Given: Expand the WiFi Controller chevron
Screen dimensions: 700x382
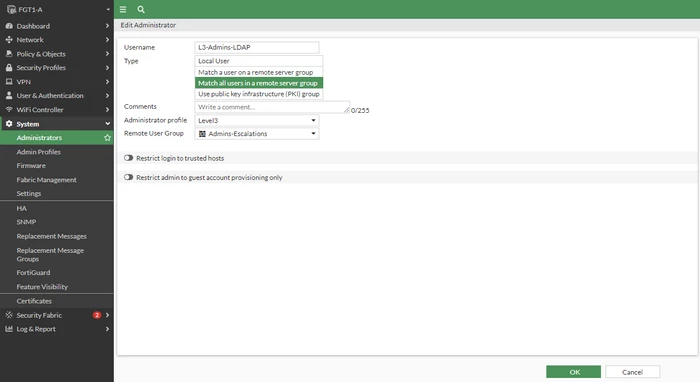Looking at the screenshot, I should pyautogui.click(x=107, y=109).
